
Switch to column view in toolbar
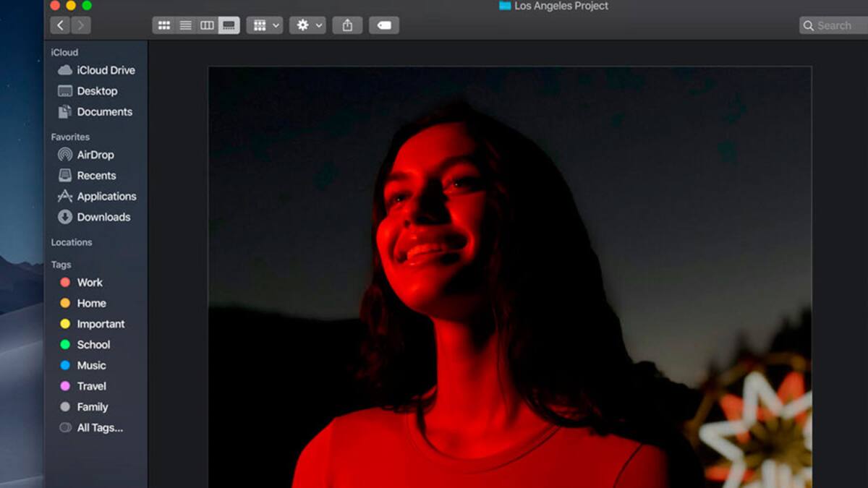207,25
